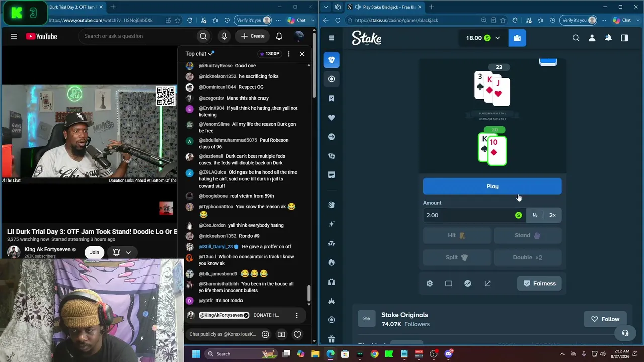Go to YouTube home via logo
Screen dimensions: 644x362
[x=41, y=36]
